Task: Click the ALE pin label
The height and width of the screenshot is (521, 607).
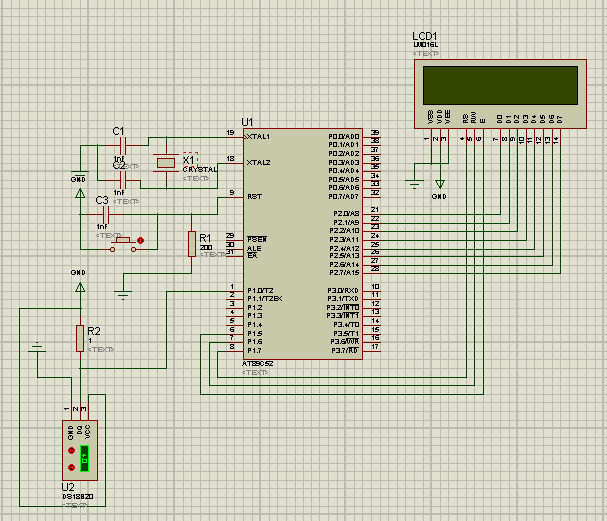Action: (x=254, y=249)
